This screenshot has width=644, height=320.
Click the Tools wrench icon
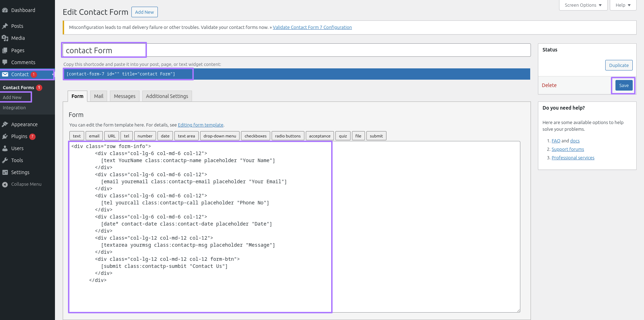coord(5,160)
